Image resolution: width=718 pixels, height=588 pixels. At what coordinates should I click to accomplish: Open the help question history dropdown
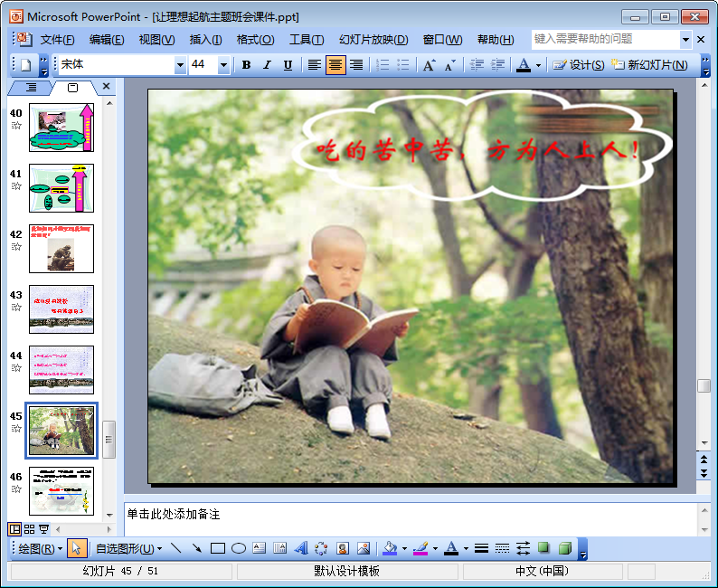click(x=685, y=40)
